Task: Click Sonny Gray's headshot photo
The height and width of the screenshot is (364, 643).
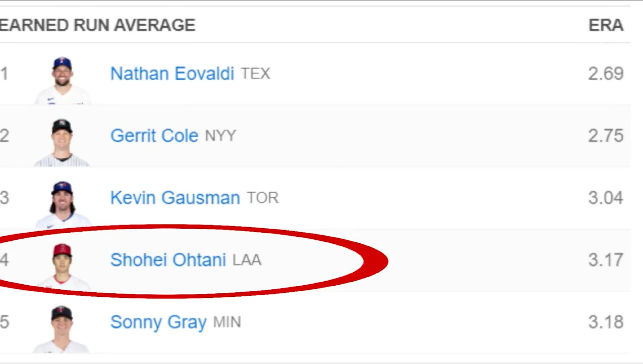Action: (x=62, y=329)
